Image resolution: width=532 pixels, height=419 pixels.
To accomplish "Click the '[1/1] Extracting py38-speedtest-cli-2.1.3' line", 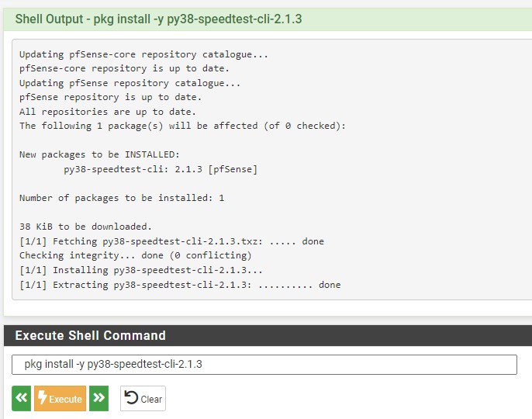I will pyautogui.click(x=180, y=285).
